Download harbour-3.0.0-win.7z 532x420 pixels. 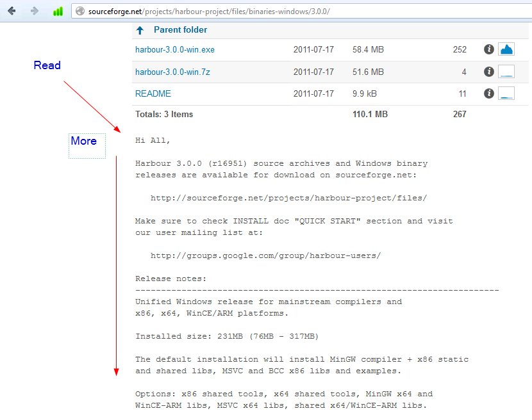point(172,72)
